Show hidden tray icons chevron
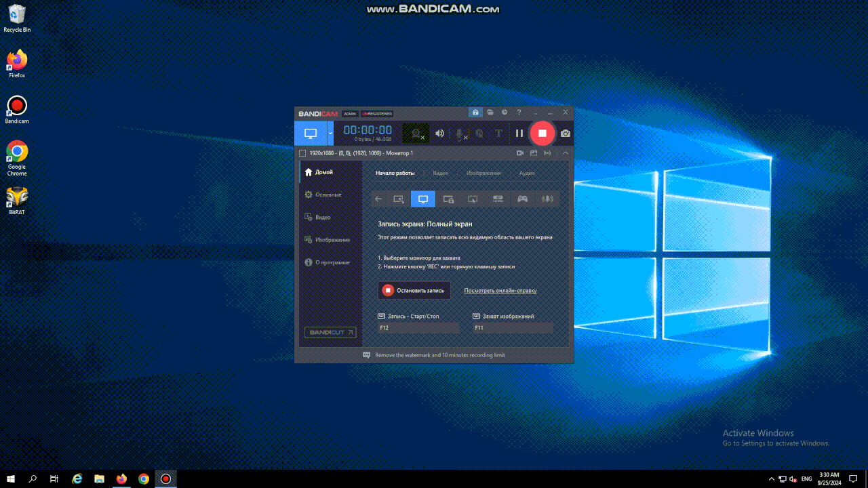The width and height of the screenshot is (868, 488). click(x=772, y=479)
